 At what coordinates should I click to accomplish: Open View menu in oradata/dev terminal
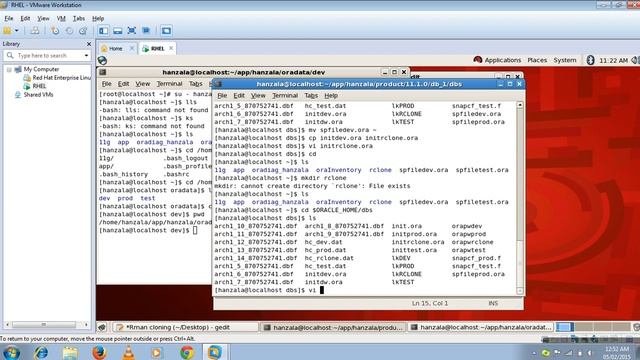142,84
